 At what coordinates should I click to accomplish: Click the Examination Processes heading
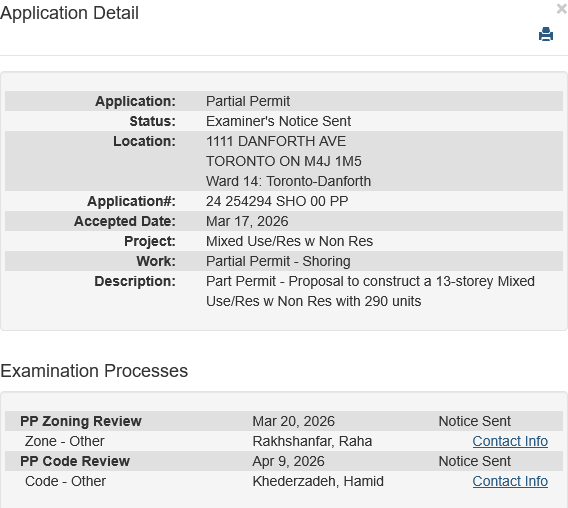tap(94, 371)
